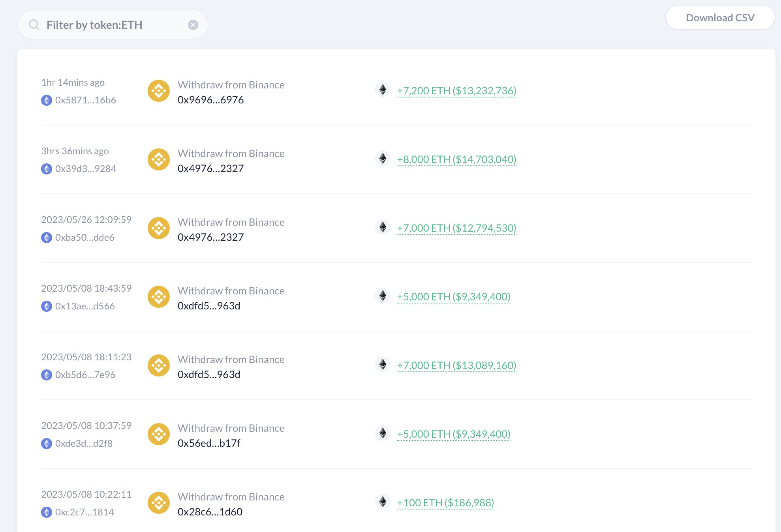This screenshot has height=532, width=781.
Task: Click Binance logo in the 2023/05/08 18:11:23 row
Action: [159, 365]
